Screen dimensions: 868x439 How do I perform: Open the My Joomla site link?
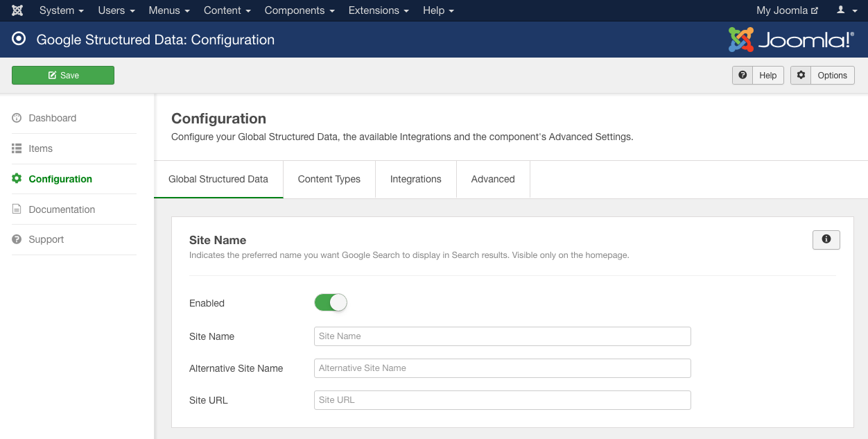point(788,10)
